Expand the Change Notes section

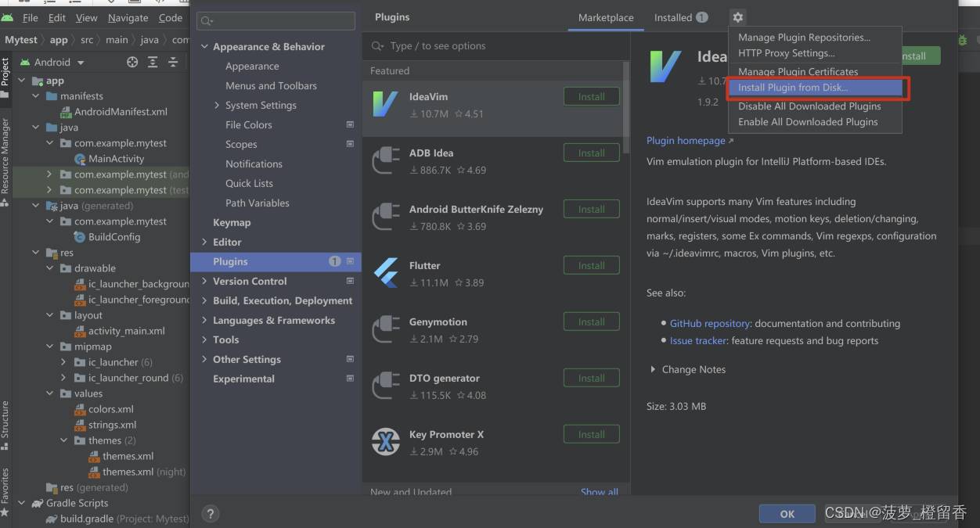tap(653, 369)
